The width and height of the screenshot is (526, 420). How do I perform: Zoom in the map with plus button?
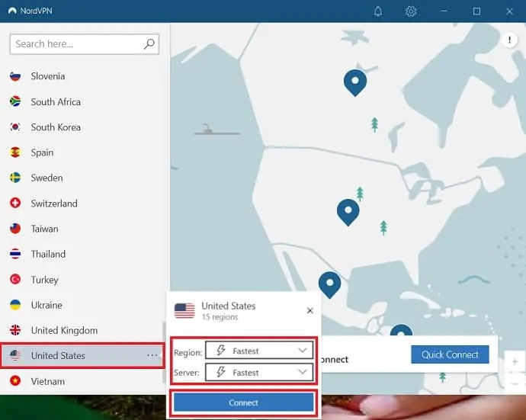(515, 361)
